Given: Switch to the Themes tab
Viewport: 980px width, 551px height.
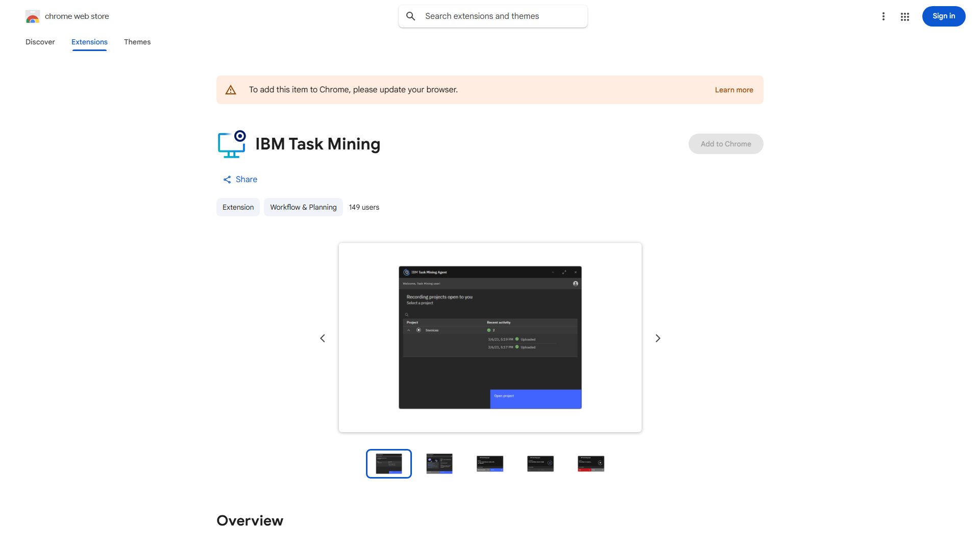Looking at the screenshot, I should tap(137, 42).
